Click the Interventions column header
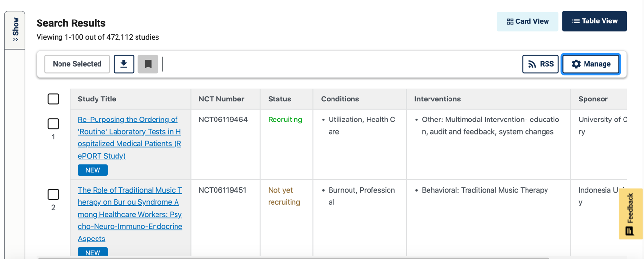The height and width of the screenshot is (259, 644). point(437,99)
